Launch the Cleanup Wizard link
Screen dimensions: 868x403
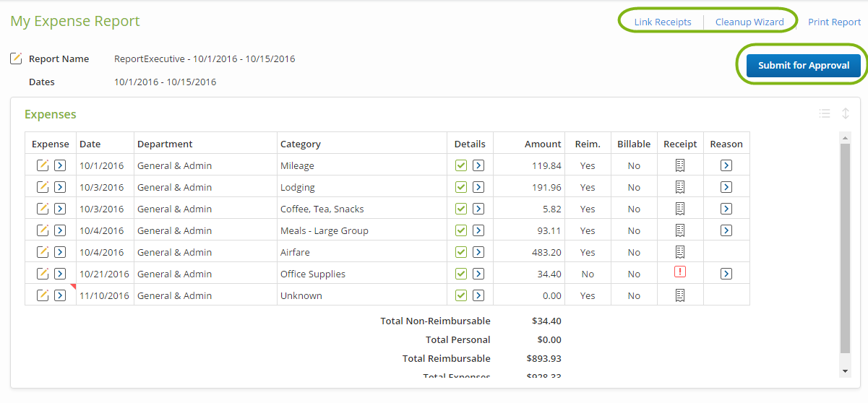pos(749,22)
